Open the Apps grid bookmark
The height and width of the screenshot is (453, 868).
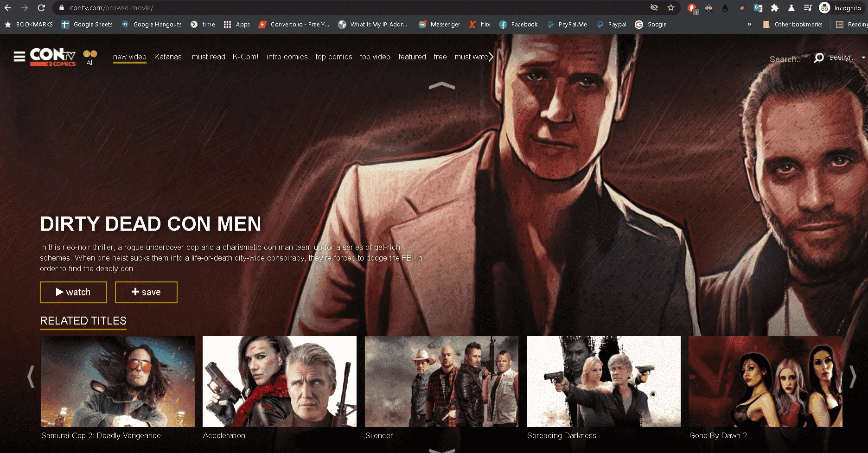[236, 25]
